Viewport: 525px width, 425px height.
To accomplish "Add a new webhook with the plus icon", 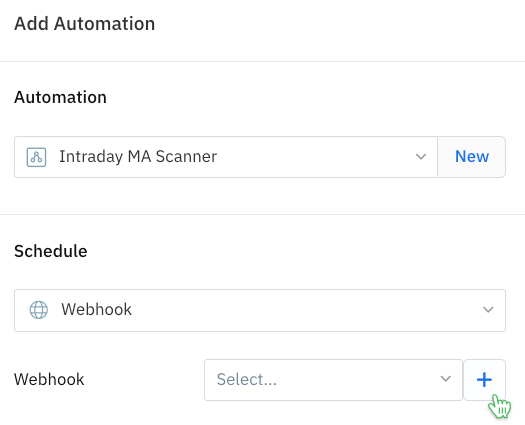I will click(x=484, y=380).
